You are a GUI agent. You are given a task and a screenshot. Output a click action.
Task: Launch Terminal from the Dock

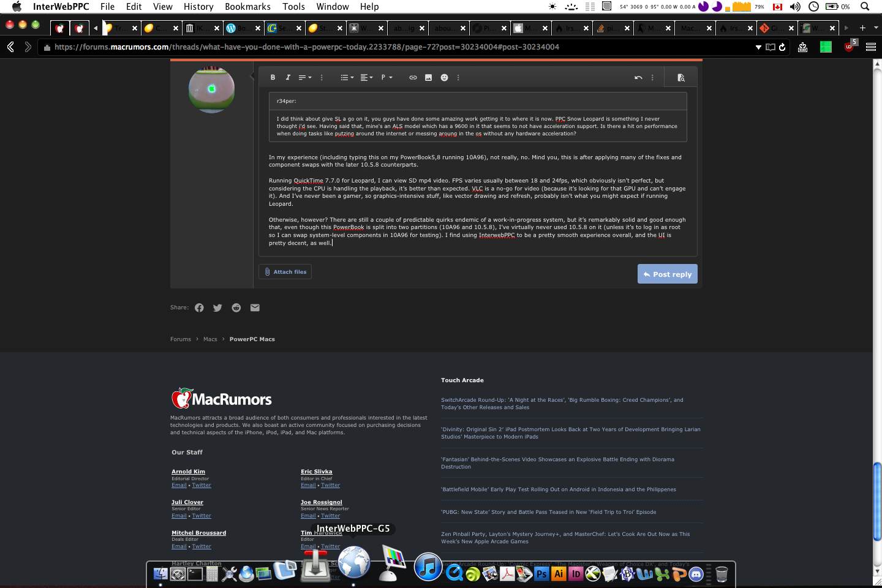pyautogui.click(x=195, y=574)
